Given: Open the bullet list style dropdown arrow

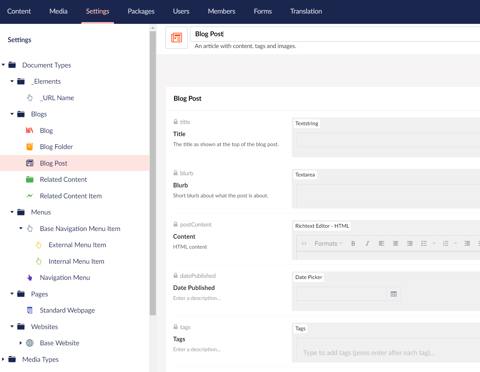Looking at the screenshot, I should (434, 243).
